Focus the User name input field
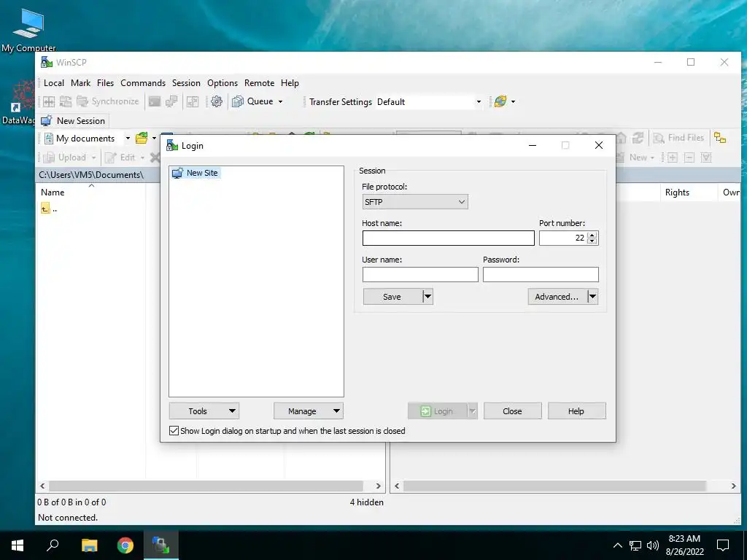This screenshot has height=560, width=747. click(420, 274)
